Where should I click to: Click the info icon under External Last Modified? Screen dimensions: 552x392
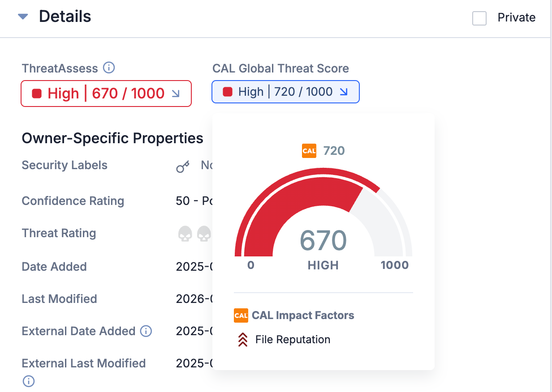[28, 381]
